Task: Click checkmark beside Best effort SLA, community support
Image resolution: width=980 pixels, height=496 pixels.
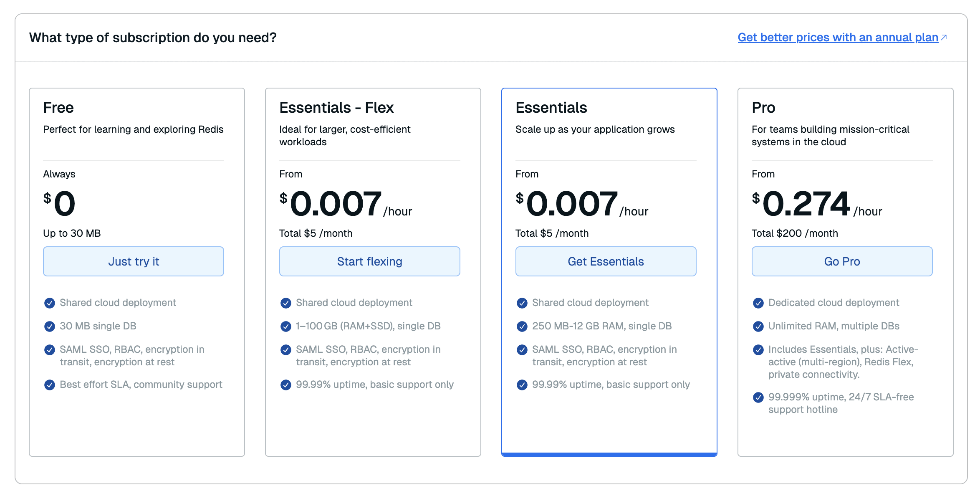Action: pyautogui.click(x=50, y=385)
